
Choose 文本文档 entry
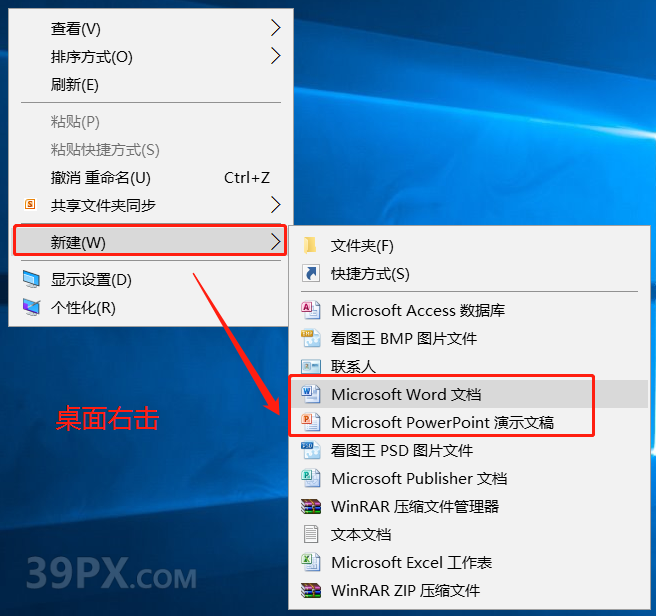click(469, 534)
